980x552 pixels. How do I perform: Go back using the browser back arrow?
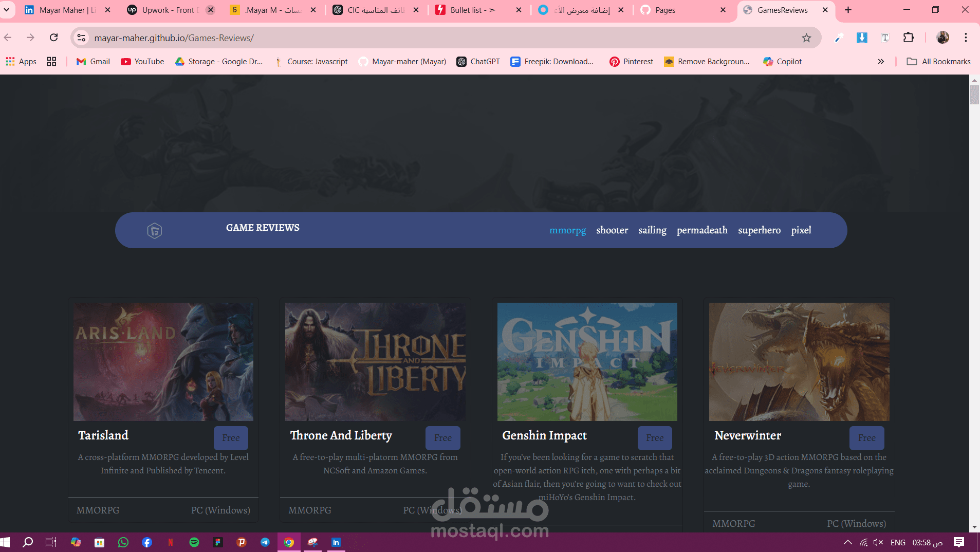pyautogui.click(x=8, y=38)
